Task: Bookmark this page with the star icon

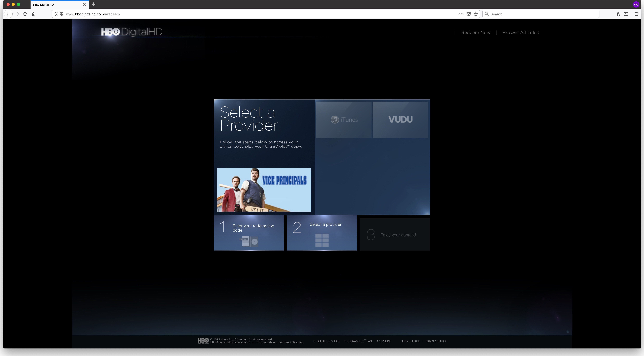Action: pos(476,14)
